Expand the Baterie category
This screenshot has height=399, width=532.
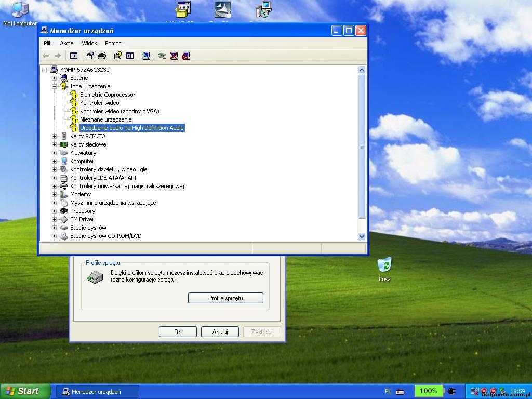coord(54,78)
